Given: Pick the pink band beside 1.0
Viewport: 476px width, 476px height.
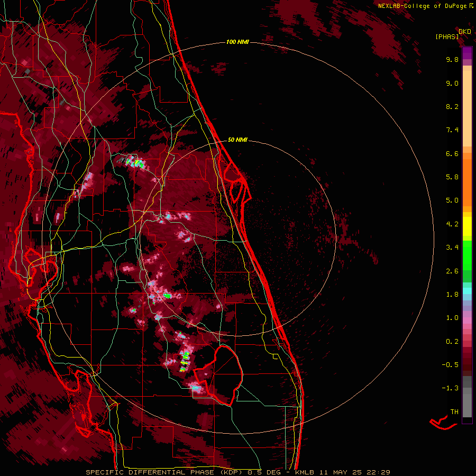Looking at the screenshot, I should (467, 321).
